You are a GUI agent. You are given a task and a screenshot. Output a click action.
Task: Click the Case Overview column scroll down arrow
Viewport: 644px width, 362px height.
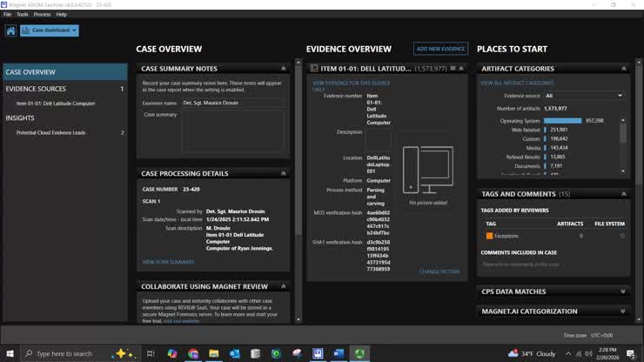(299, 319)
